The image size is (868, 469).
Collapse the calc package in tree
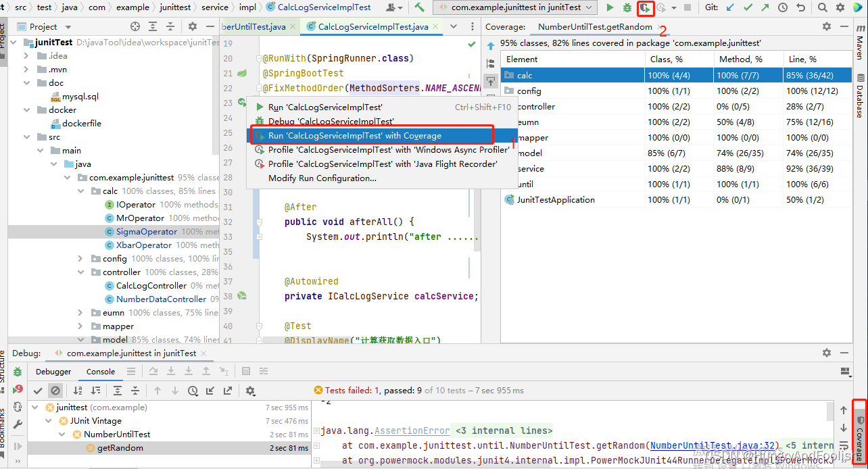pos(80,191)
